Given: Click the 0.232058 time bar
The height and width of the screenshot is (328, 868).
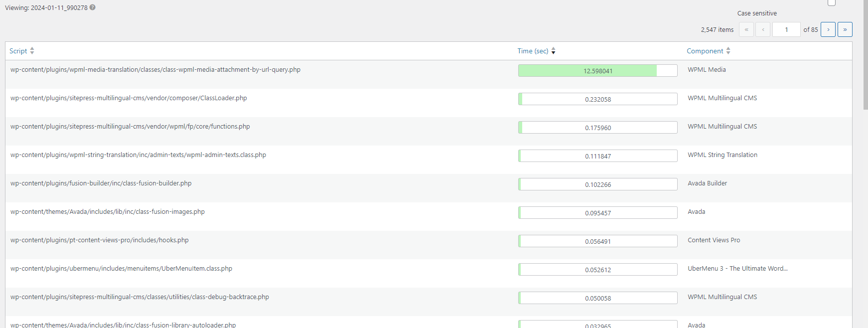Looking at the screenshot, I should (598, 99).
